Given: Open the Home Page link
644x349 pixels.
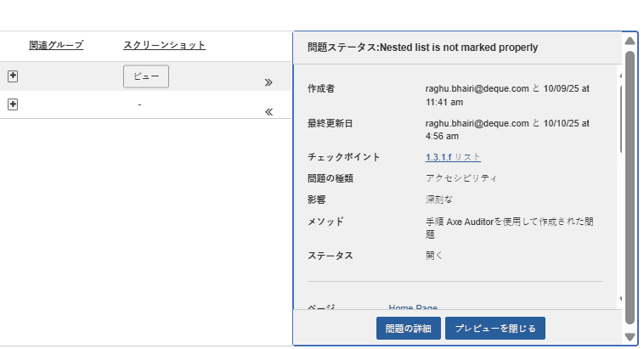Looking at the screenshot, I should pos(413,307).
